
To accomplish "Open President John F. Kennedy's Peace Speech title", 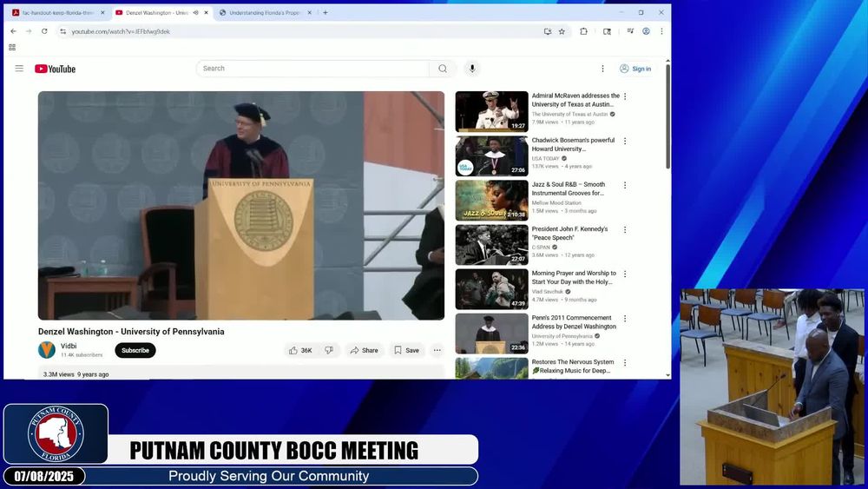I will (x=569, y=233).
